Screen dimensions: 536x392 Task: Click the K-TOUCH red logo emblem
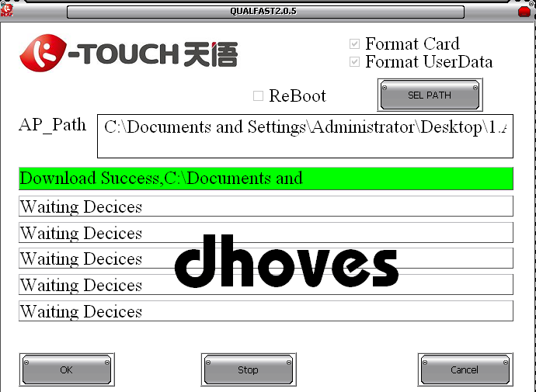tap(47, 54)
